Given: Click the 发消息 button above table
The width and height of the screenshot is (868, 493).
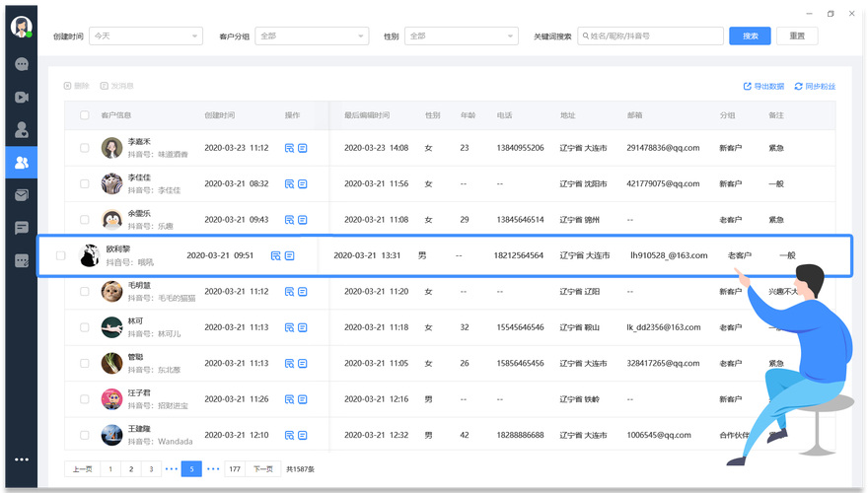Looking at the screenshot, I should (x=116, y=86).
